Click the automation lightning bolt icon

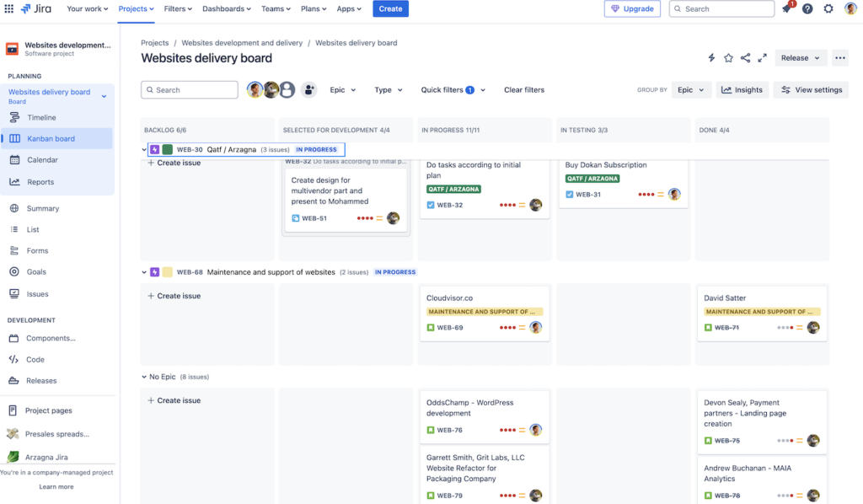pyautogui.click(x=711, y=58)
